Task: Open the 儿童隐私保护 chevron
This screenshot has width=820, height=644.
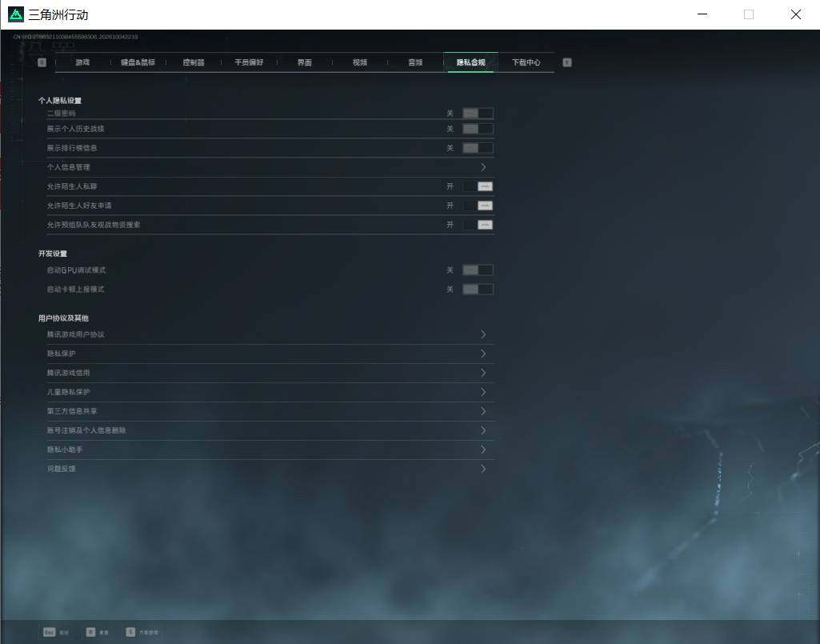Action: click(483, 392)
